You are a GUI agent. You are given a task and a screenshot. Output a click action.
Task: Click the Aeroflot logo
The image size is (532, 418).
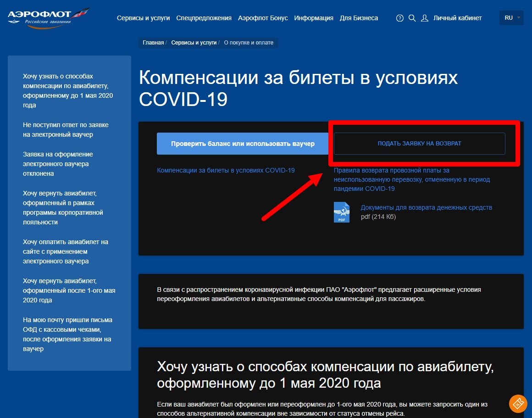[x=49, y=18]
